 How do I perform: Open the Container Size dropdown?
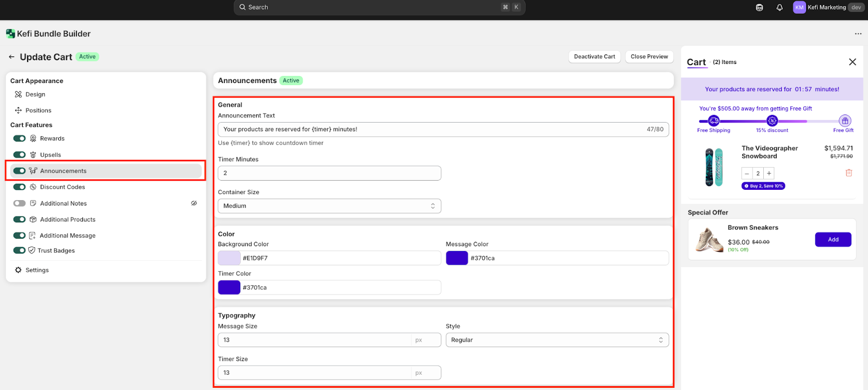pos(329,206)
